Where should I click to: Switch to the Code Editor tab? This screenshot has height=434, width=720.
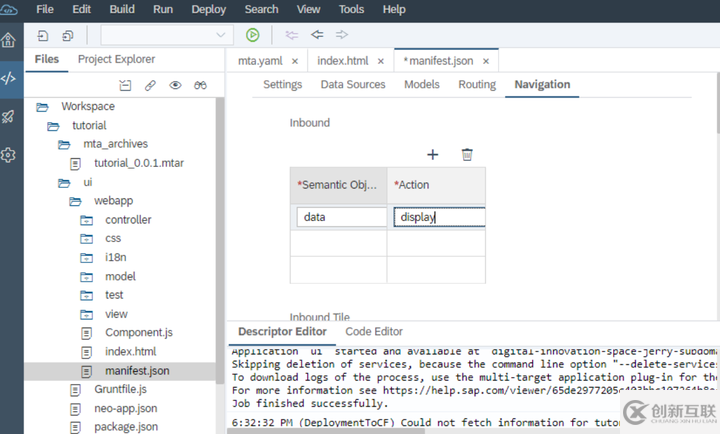click(374, 332)
